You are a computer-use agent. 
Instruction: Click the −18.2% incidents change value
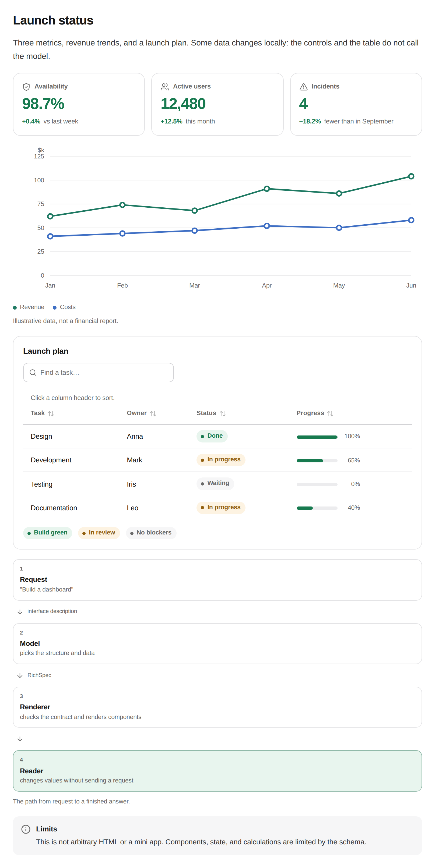click(310, 121)
